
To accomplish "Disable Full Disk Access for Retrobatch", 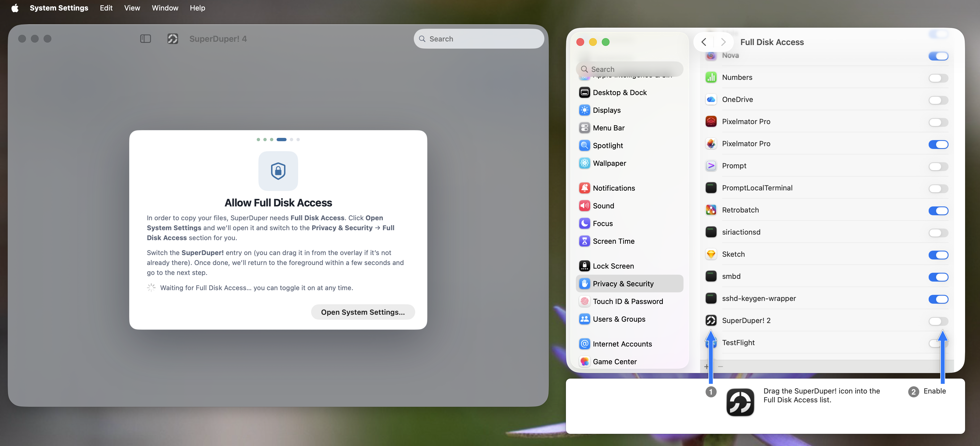I will [938, 211].
